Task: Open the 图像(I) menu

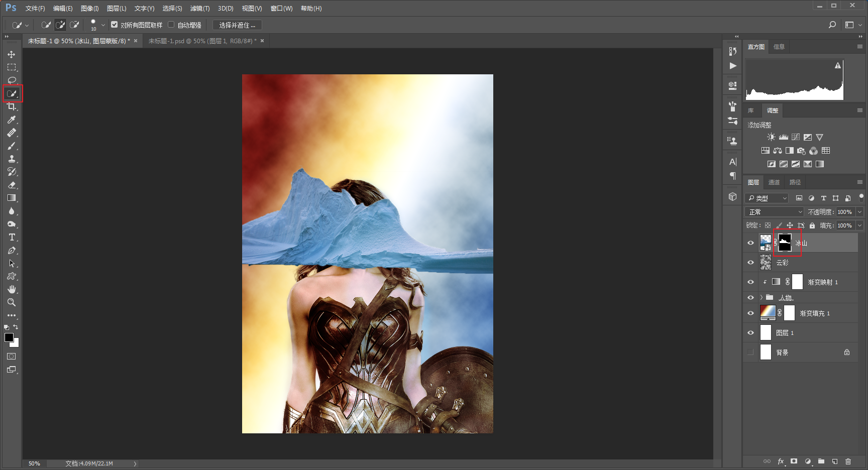Action: click(x=90, y=9)
